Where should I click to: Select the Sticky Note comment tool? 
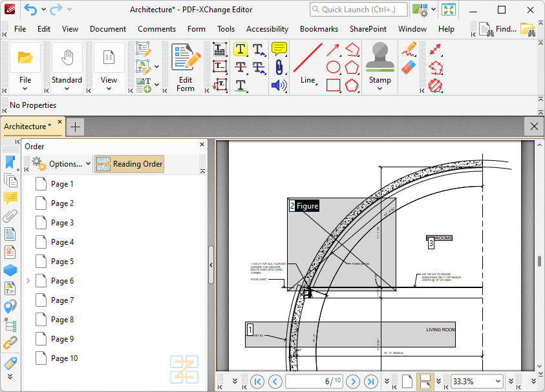[x=279, y=49]
